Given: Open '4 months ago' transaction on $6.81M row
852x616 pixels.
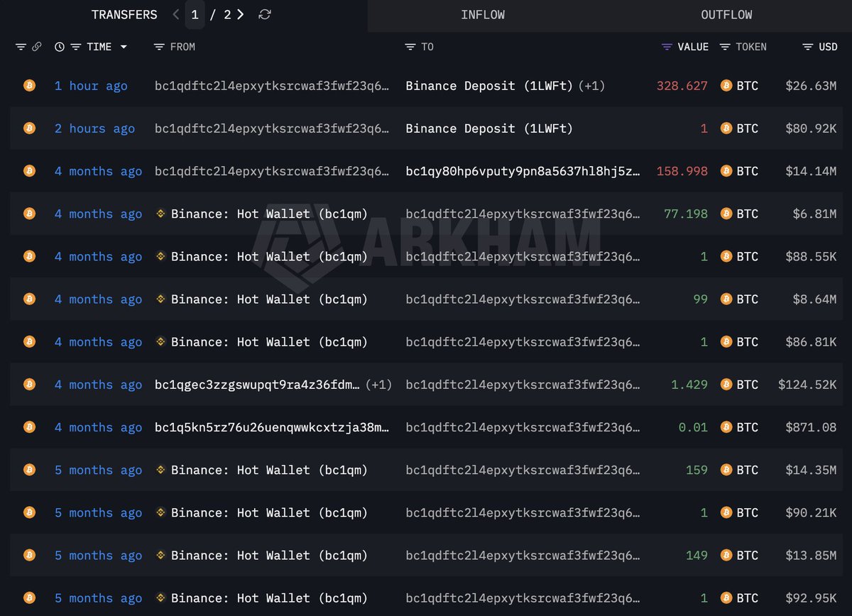Looking at the screenshot, I should [98, 214].
